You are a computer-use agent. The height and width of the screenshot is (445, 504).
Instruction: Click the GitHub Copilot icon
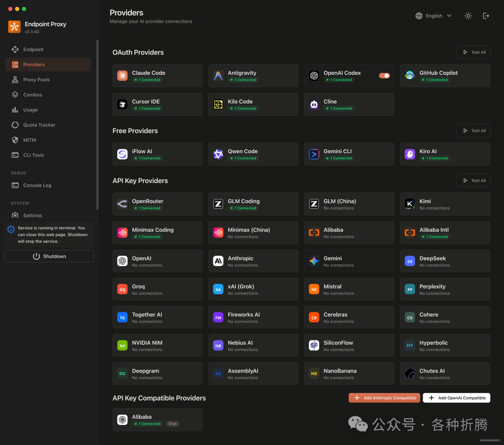click(x=410, y=76)
